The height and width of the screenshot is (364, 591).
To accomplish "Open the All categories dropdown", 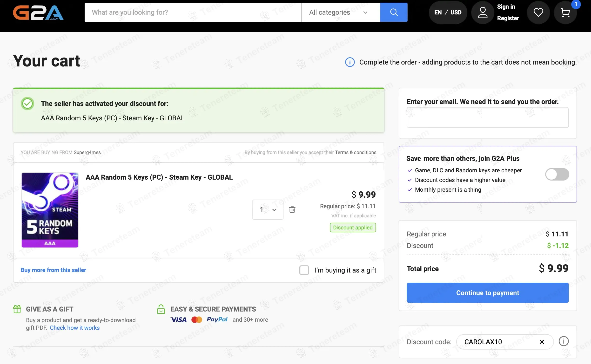I will (340, 12).
